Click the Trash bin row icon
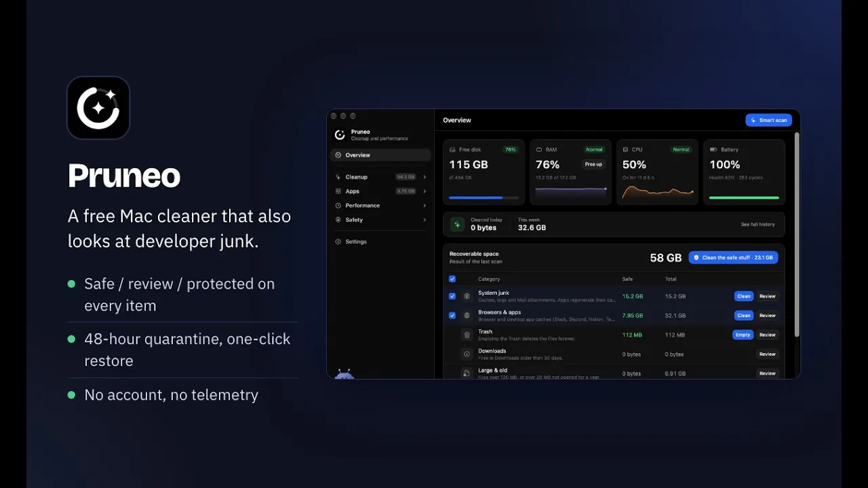This screenshot has width=868, height=488. [x=467, y=335]
